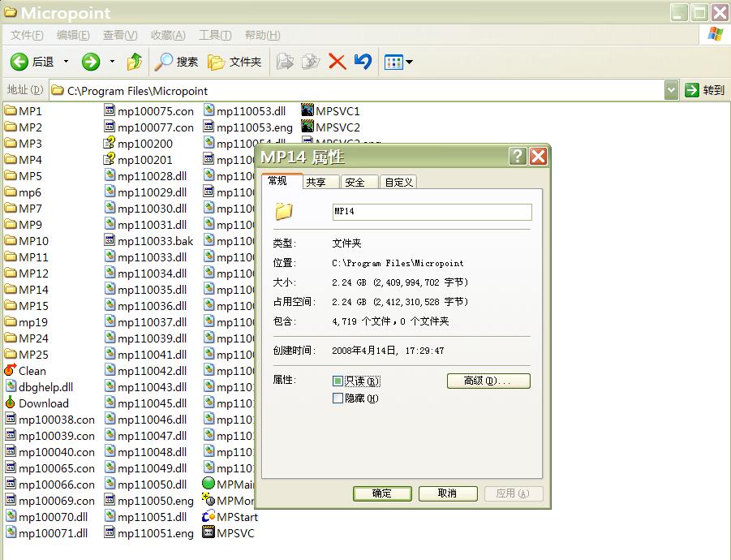731x560 pixels.
Task: Select the file mp110049.dll
Action: click(145, 468)
